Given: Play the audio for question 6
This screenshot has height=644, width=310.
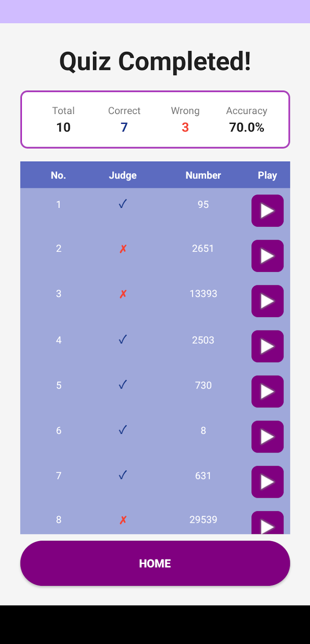Looking at the screenshot, I should tap(267, 436).
